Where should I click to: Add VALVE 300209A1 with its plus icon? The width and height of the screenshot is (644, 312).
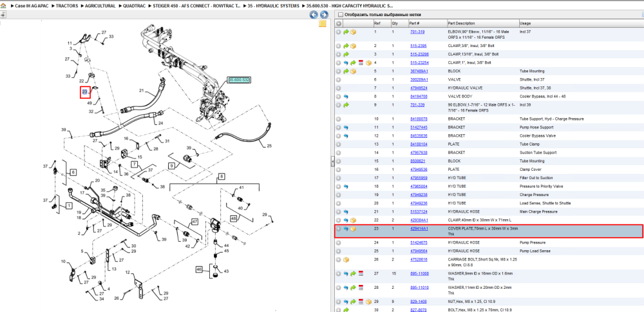tap(339, 79)
